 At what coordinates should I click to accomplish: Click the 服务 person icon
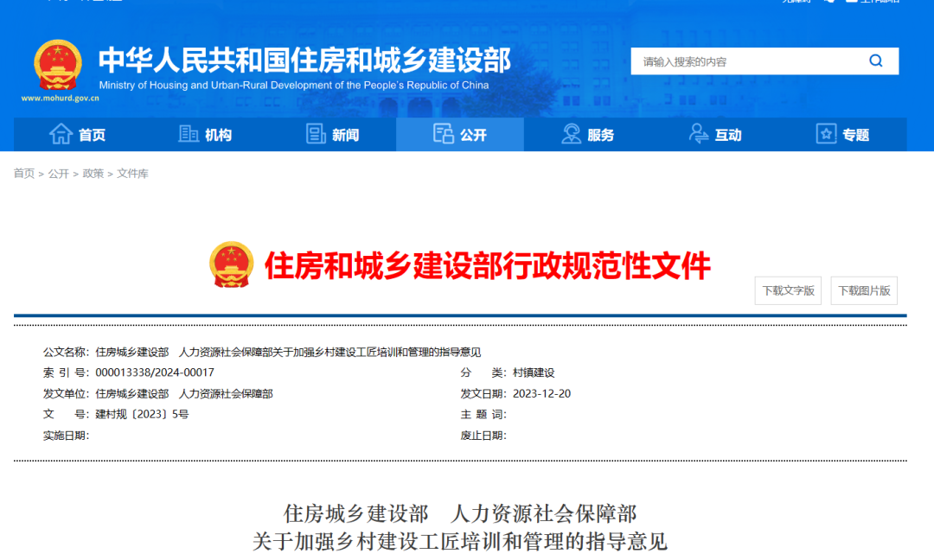point(571,134)
